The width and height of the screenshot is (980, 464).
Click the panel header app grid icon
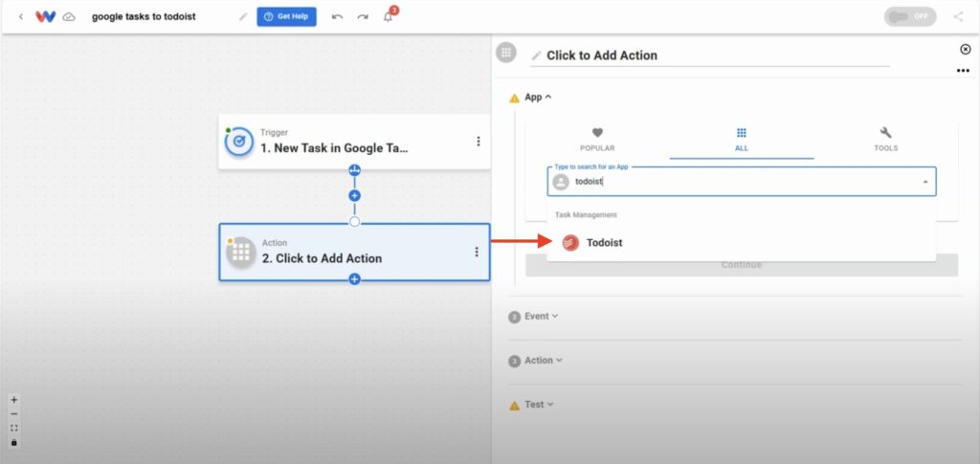(x=506, y=53)
